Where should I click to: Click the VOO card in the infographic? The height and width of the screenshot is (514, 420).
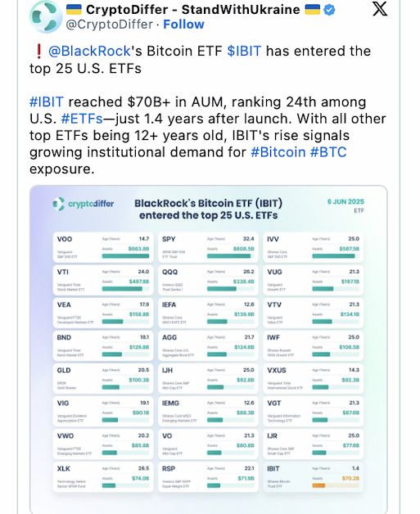pos(103,247)
